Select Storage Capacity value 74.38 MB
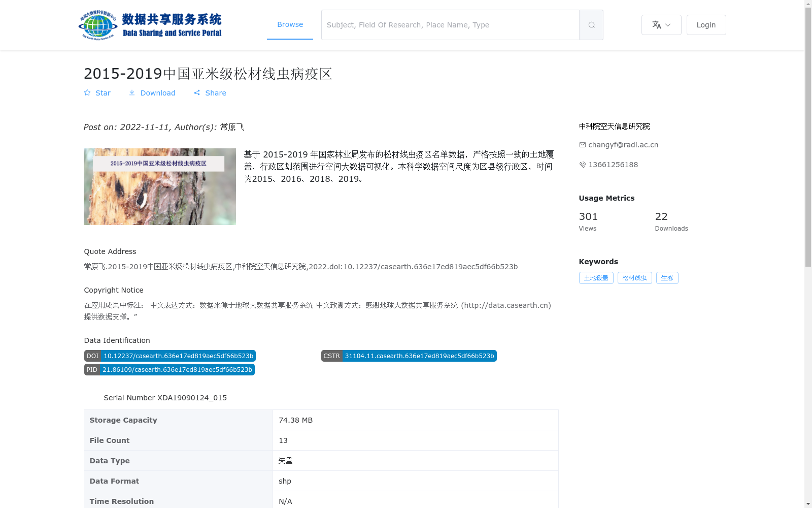The image size is (812, 508). click(x=296, y=420)
